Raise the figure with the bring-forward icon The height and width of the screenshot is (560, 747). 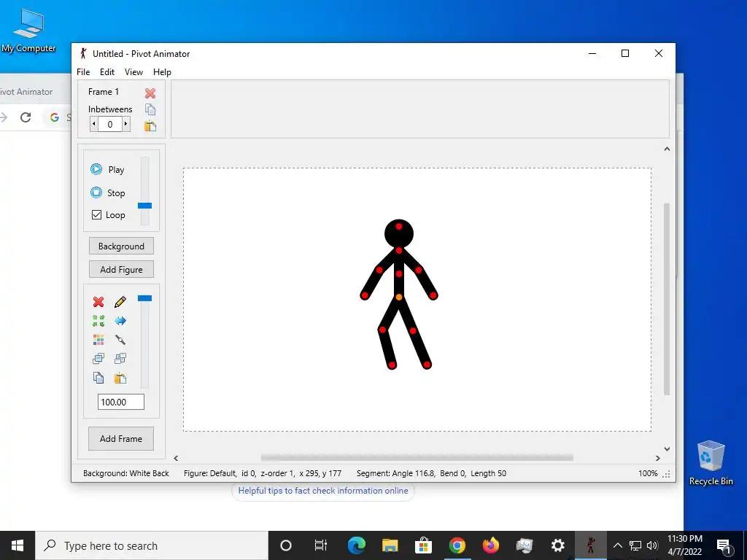[x=98, y=359]
